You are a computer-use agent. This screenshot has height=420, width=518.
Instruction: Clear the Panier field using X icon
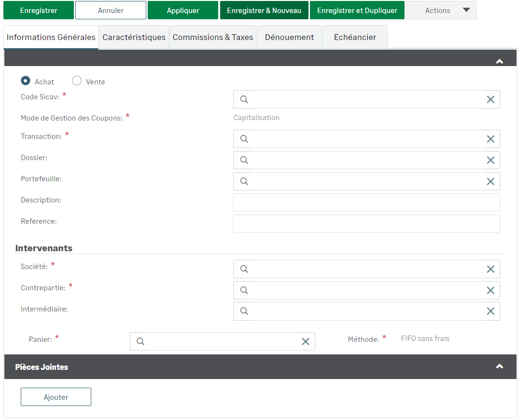coord(306,341)
